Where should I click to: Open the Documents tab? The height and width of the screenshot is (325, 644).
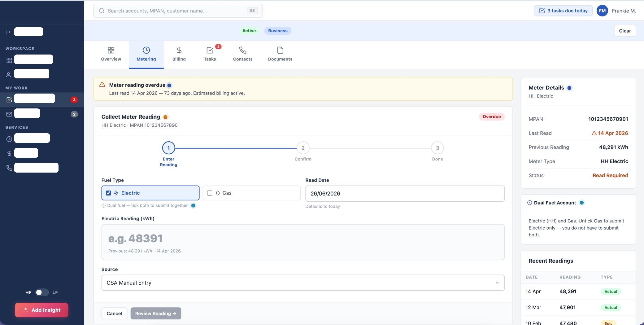(280, 54)
